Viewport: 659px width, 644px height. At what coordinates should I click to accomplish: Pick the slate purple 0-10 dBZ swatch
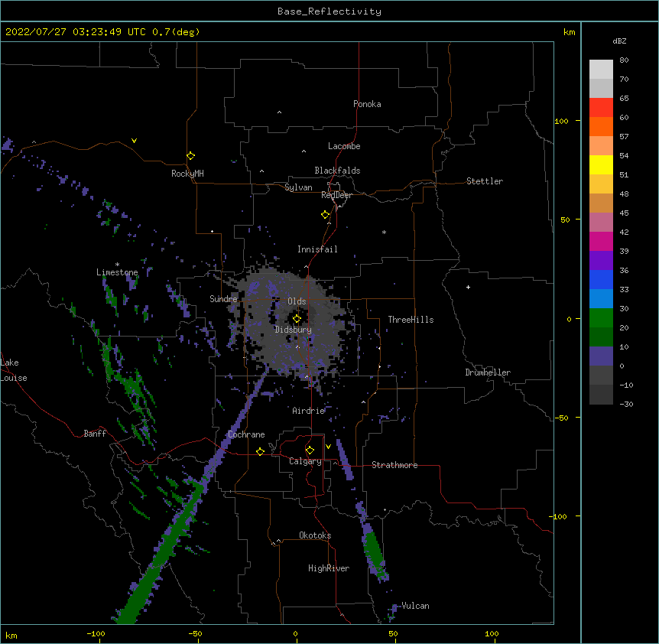coord(601,356)
